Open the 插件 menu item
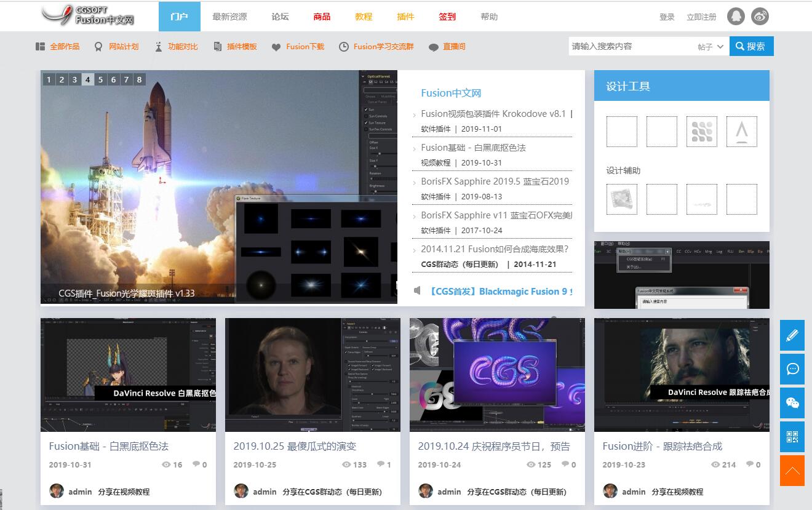The width and height of the screenshot is (812, 510). (x=405, y=17)
